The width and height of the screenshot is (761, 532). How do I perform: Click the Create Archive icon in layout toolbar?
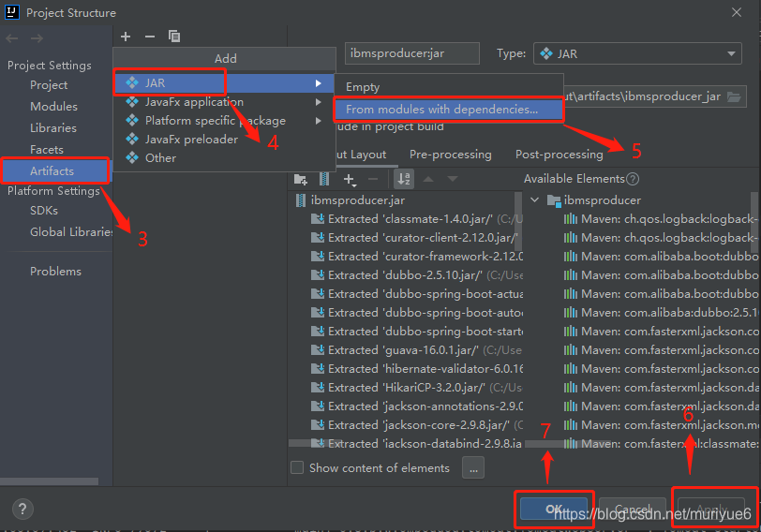(324, 179)
